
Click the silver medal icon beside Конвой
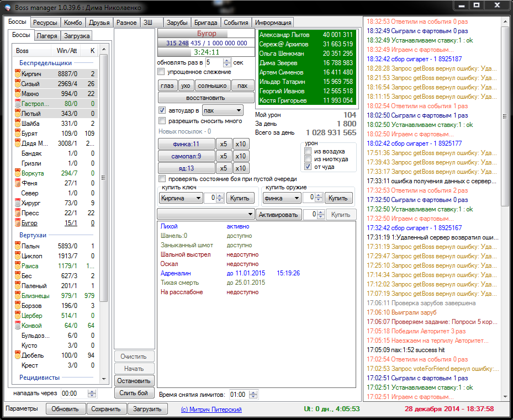(18, 326)
